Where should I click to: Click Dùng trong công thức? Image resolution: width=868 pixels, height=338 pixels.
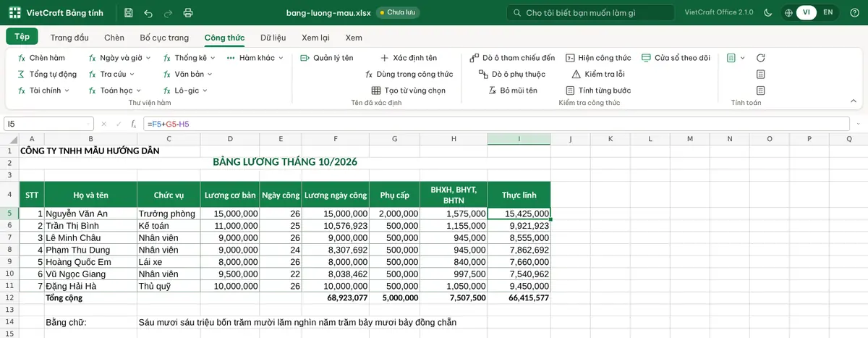pos(409,74)
